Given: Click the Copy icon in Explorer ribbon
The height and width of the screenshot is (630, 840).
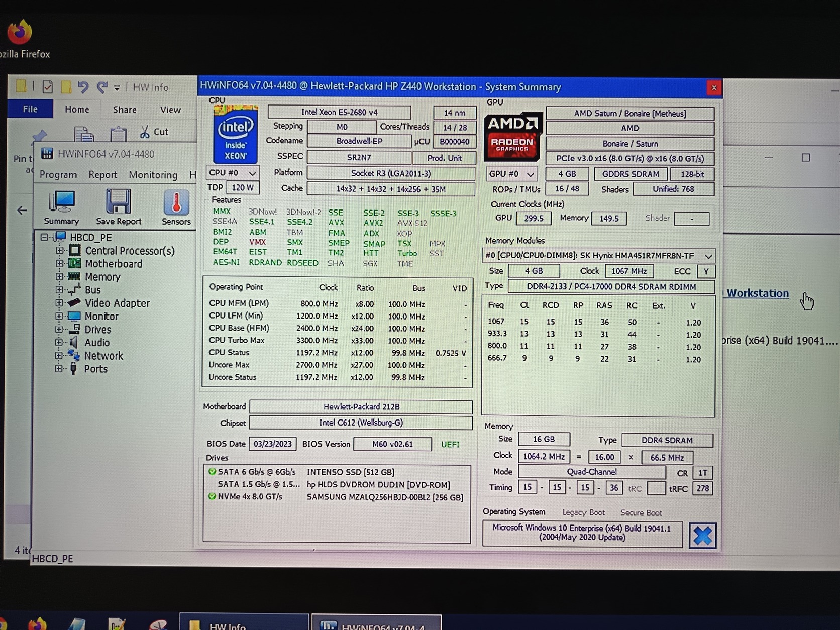Looking at the screenshot, I should (84, 134).
